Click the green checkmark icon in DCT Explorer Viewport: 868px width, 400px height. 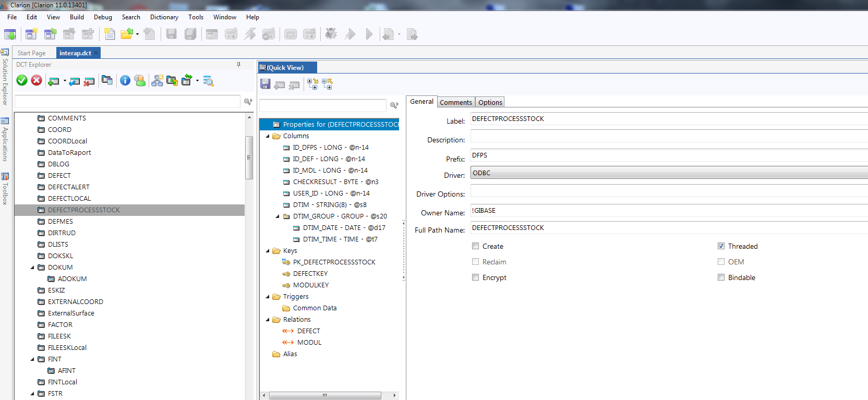coord(22,80)
